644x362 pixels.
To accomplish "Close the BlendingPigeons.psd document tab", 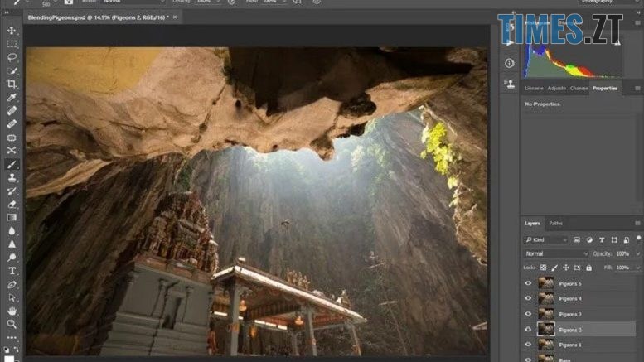I will coord(175,17).
